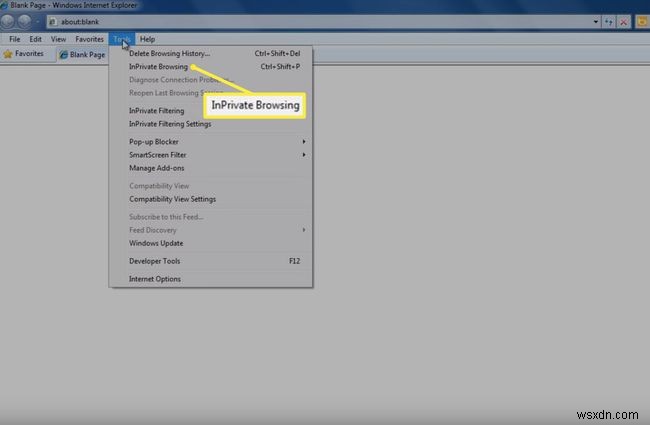Click the Forward navigation arrow button

click(24, 22)
